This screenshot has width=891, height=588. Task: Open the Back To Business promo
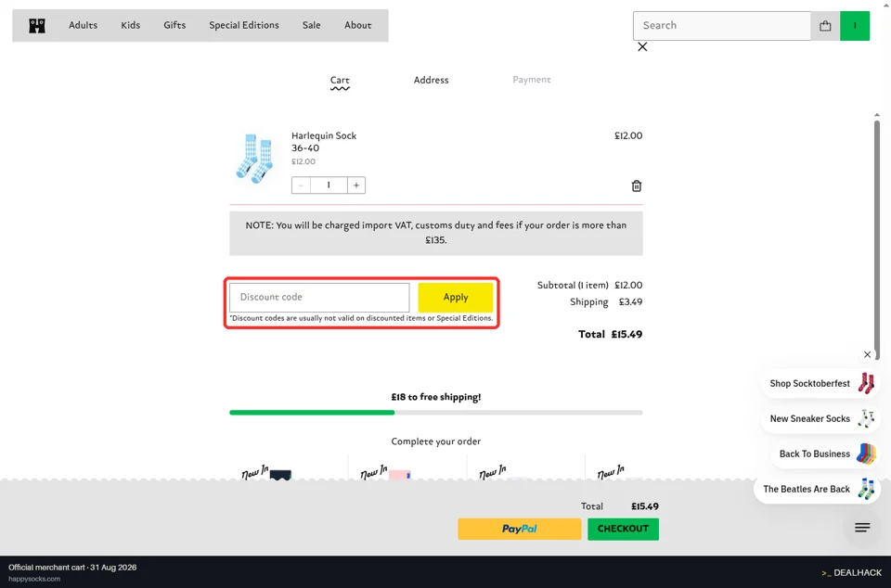click(825, 454)
